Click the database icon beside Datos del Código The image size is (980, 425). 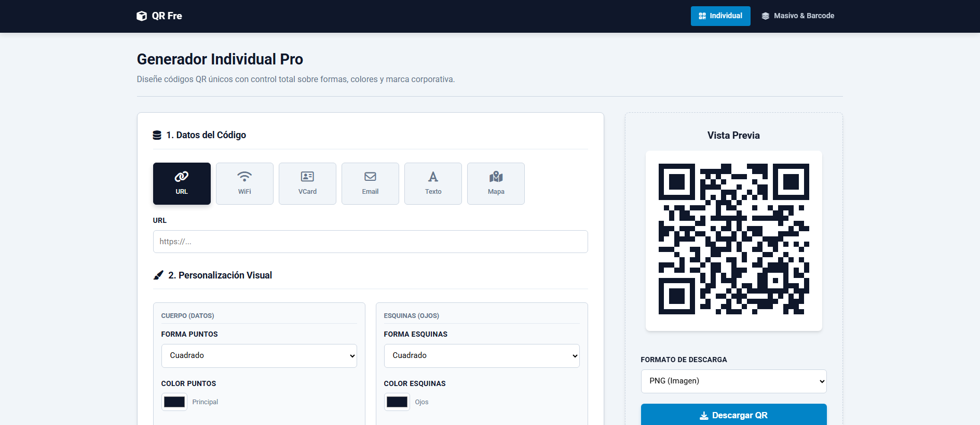[x=157, y=135]
